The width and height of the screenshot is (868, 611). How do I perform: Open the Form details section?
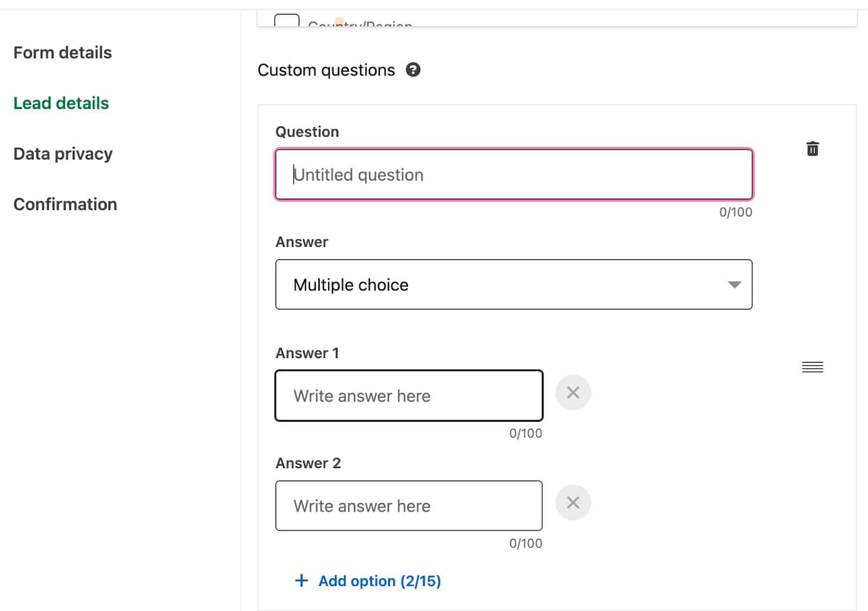tap(62, 52)
